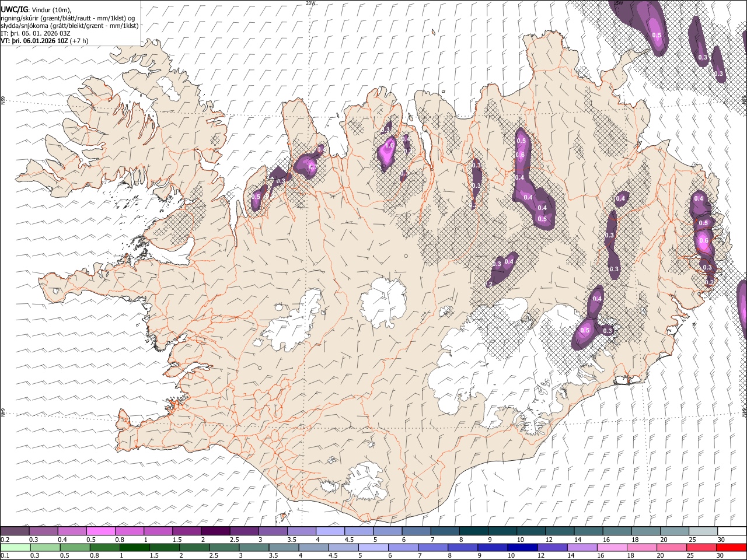This screenshot has width=747, height=560.
Task: Click the 'UWC/IG: Vindur (10m)' title text
Action: coord(36,9)
